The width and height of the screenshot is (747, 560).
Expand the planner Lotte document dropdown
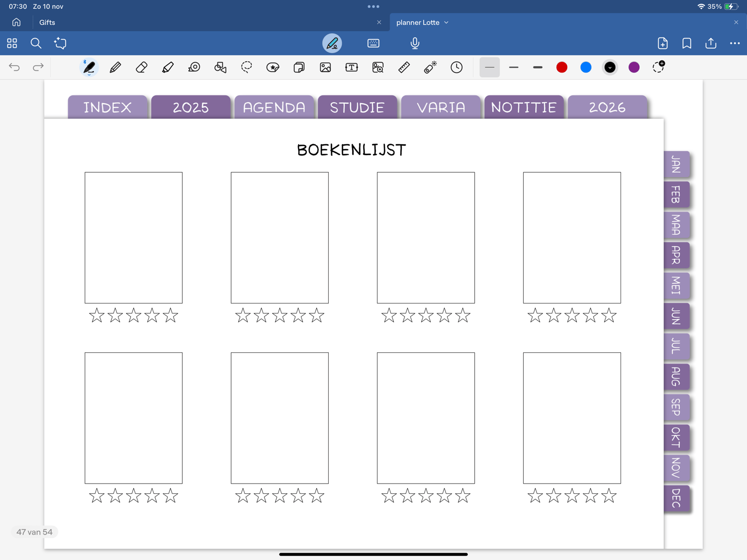[x=446, y=22]
